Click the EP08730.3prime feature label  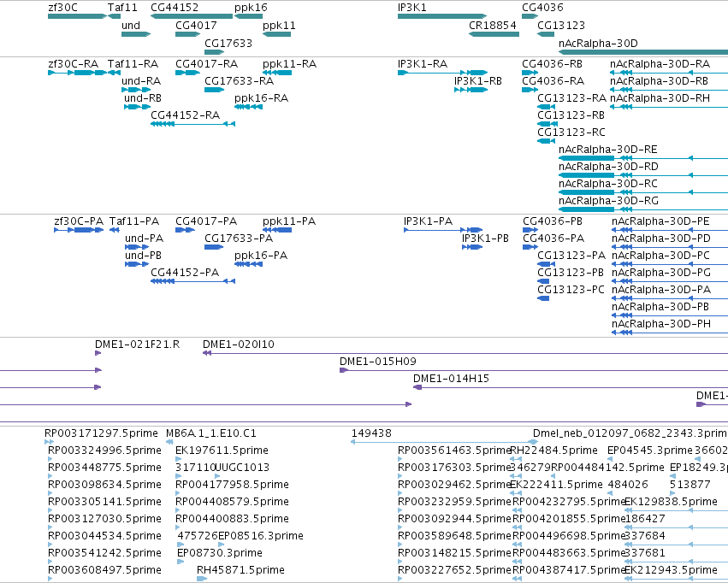pos(220,553)
